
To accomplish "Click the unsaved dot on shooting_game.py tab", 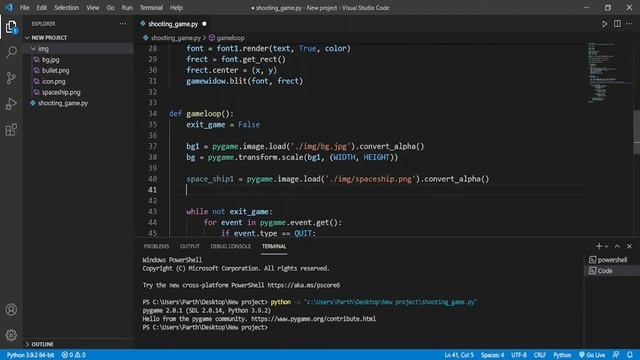I will click(204, 24).
